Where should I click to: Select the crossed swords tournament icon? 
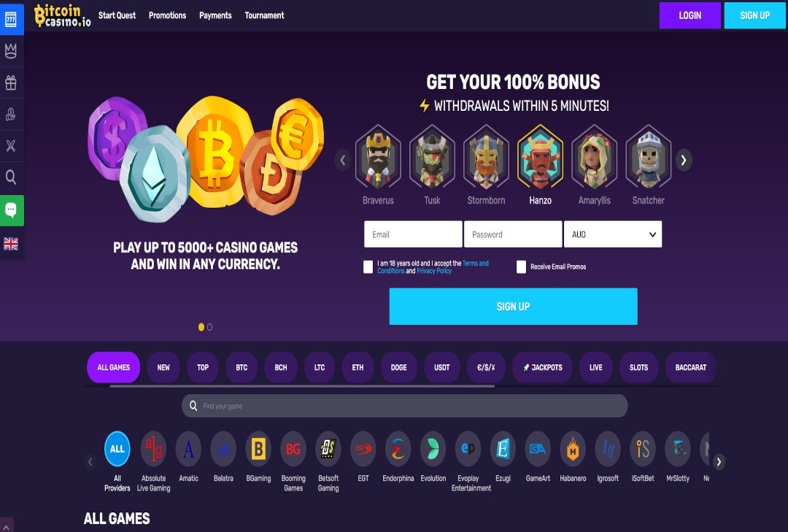[11, 146]
